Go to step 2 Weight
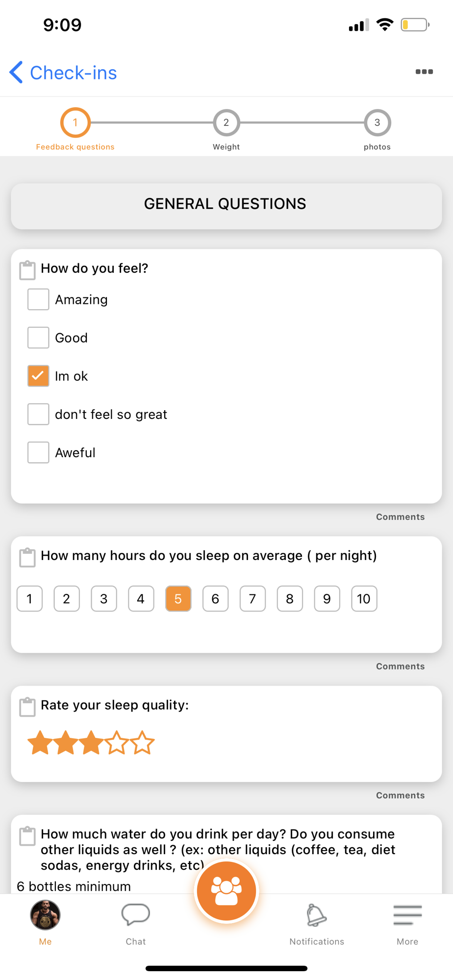The width and height of the screenshot is (453, 980). 226,123
